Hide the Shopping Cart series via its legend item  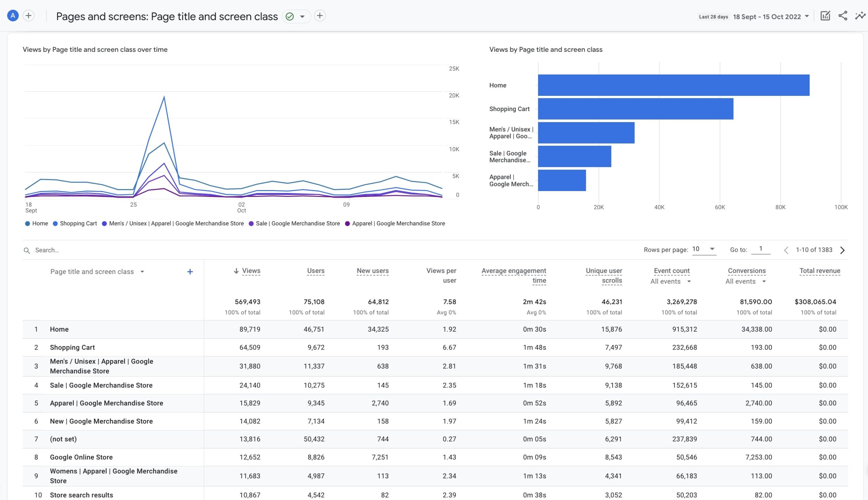click(x=75, y=223)
